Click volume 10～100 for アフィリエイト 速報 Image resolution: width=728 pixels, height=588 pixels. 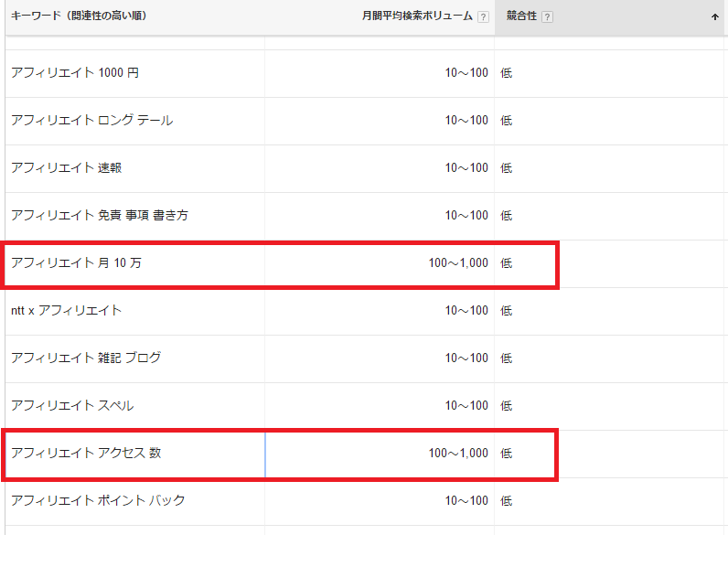[x=466, y=168]
